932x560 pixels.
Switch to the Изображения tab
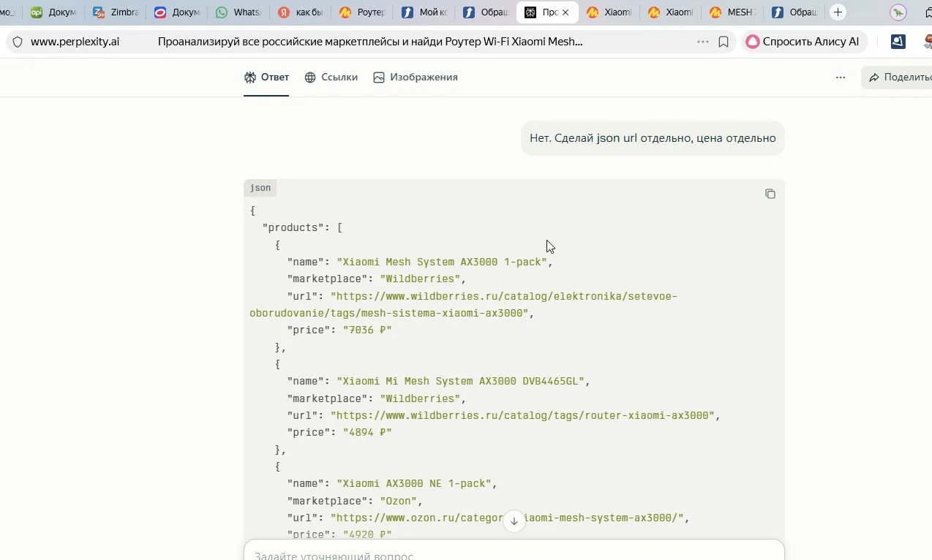415,77
